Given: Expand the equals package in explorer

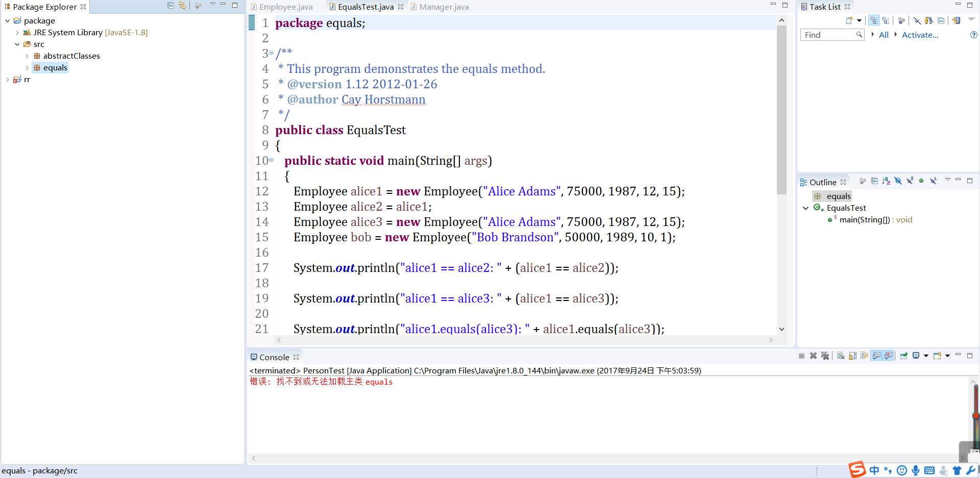Looking at the screenshot, I should coord(27,68).
